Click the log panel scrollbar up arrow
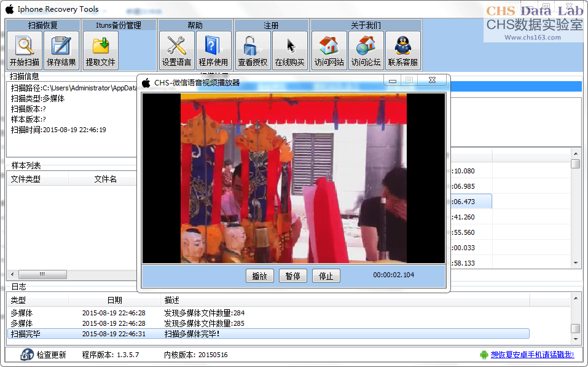The image size is (588, 367). (576, 298)
